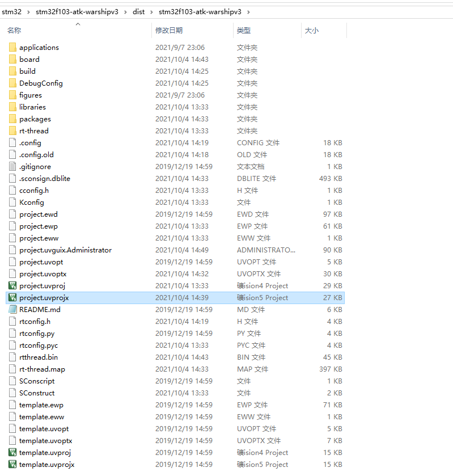
Task: Click the project.uvproj Keil icon
Action: click(12, 286)
